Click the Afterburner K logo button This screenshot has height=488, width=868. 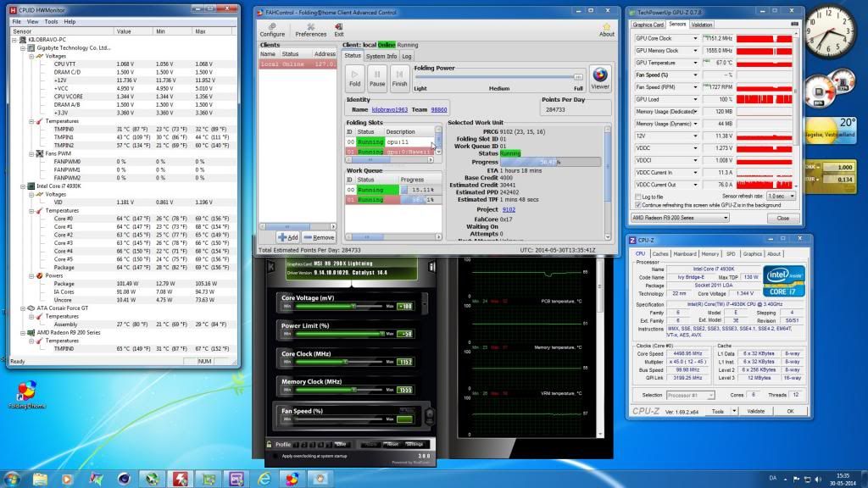point(271,267)
